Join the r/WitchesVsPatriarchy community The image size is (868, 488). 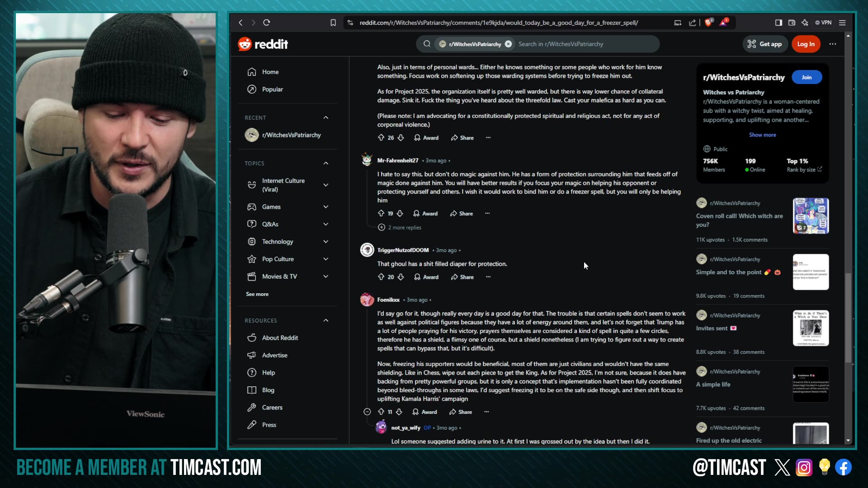click(x=807, y=77)
